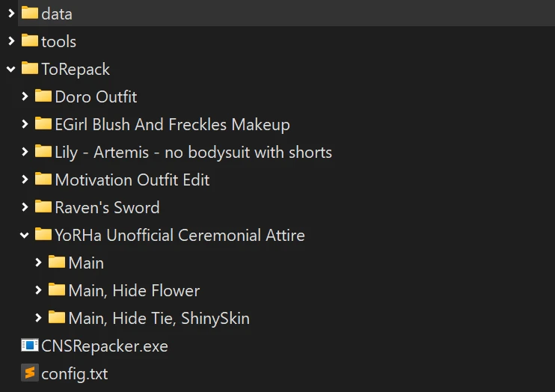Select the EGirl Blush And Freckles Makeup folder
This screenshot has height=392, width=555.
pos(172,124)
